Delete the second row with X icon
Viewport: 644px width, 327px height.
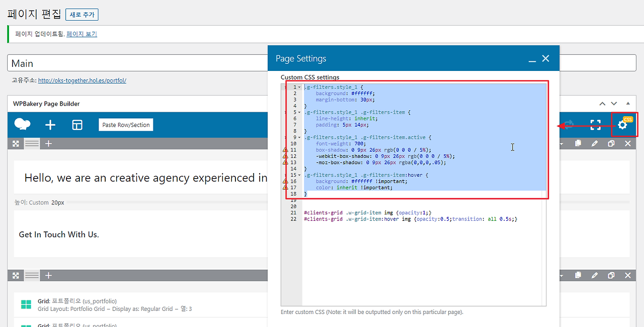628,275
